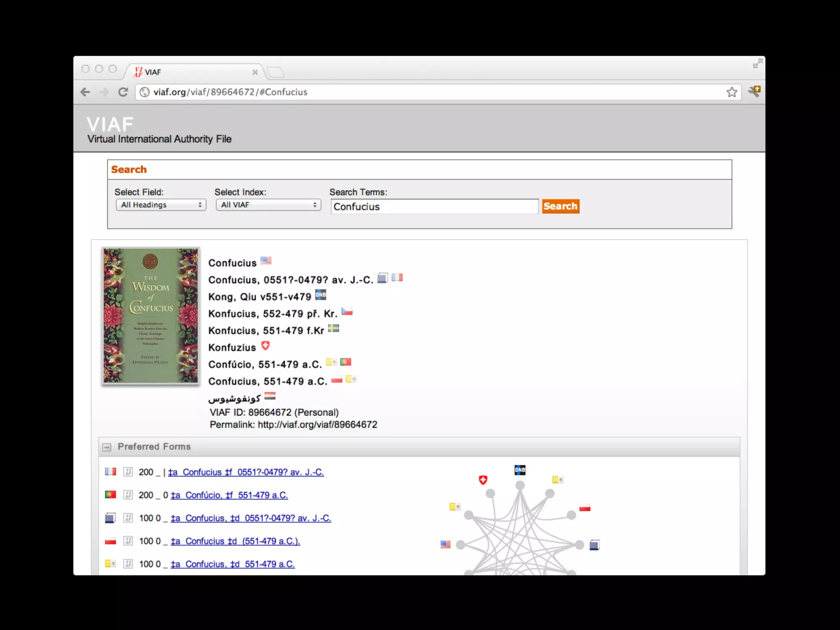Open the Confucius (551-479 a.C.) Polish link
840x630 pixels.
pyautogui.click(x=235, y=541)
